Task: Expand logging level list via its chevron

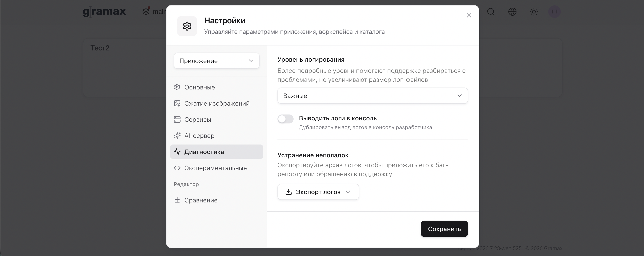Action: (459, 96)
